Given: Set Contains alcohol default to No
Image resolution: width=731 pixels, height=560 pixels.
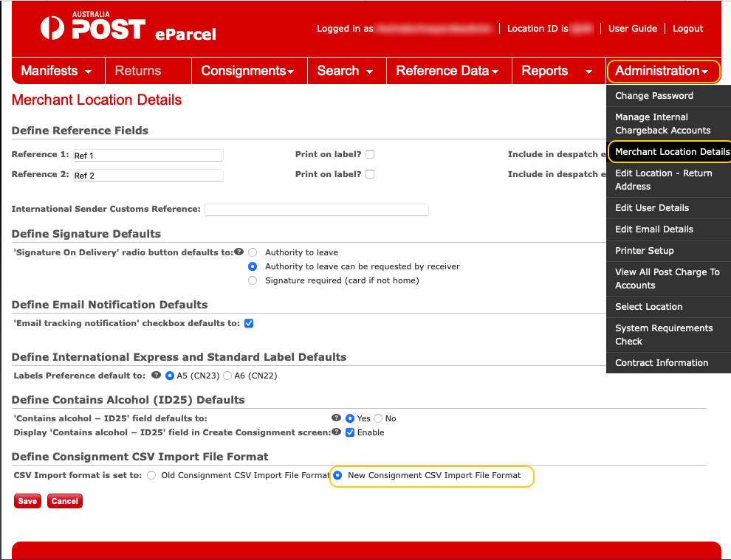Looking at the screenshot, I should coord(378,418).
